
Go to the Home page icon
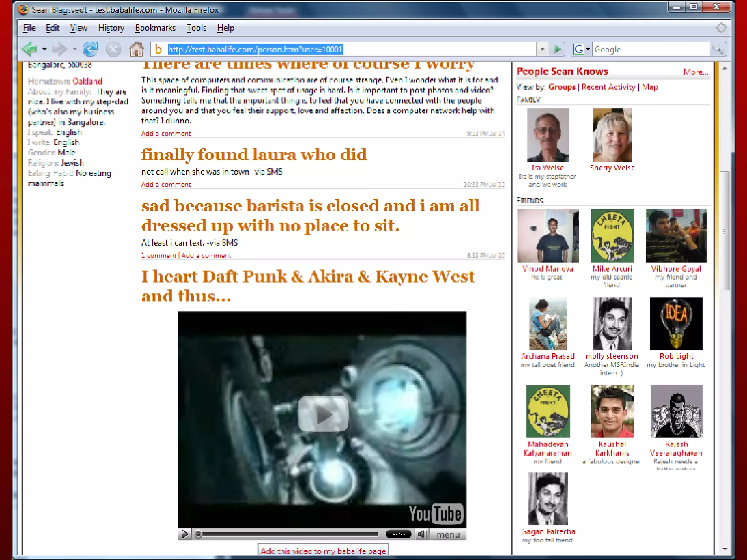pyautogui.click(x=136, y=49)
